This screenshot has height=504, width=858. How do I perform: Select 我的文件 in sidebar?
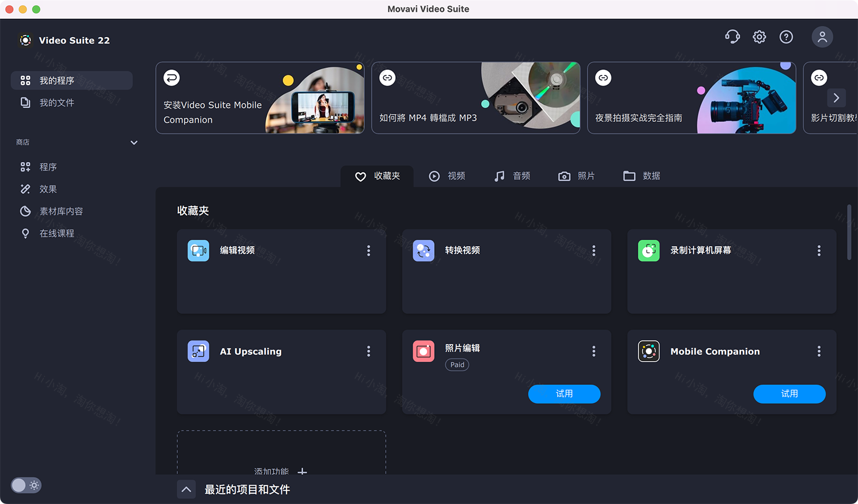click(71, 103)
